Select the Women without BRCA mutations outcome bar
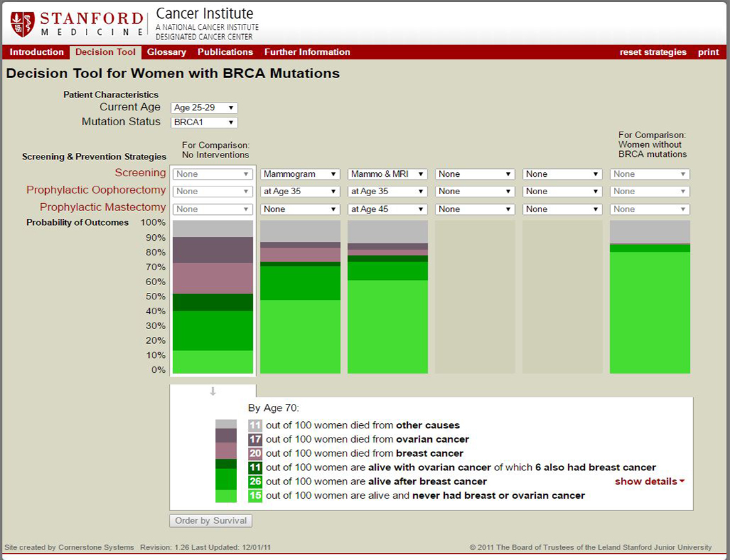Screen dimensions: 730x560 coord(650,297)
